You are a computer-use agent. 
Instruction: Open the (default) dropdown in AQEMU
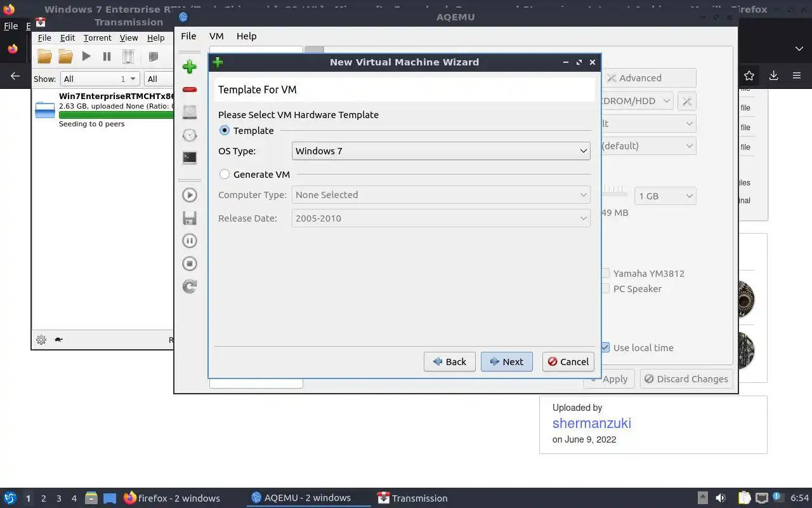(648, 146)
